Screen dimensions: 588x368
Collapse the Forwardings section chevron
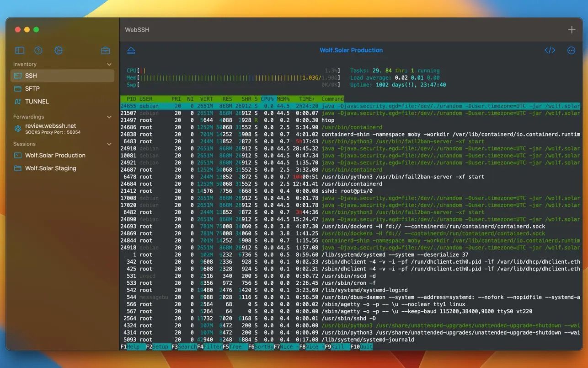109,117
